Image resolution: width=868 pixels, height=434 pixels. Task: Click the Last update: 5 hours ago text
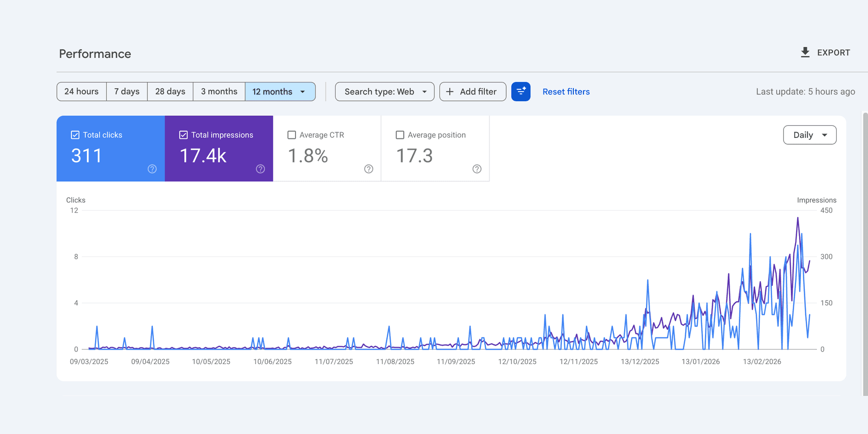click(x=805, y=92)
